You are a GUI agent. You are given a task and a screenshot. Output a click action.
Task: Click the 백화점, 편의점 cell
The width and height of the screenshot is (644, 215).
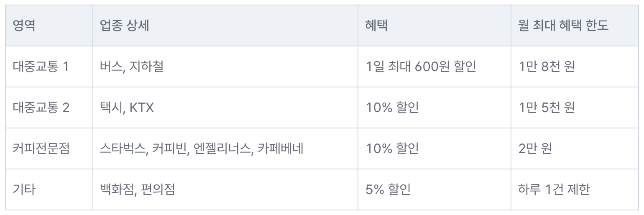click(225, 189)
